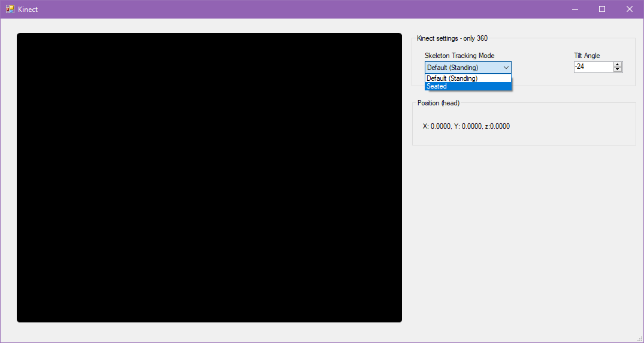Click the Tilt Angle label
644x343 pixels.
pyautogui.click(x=586, y=56)
